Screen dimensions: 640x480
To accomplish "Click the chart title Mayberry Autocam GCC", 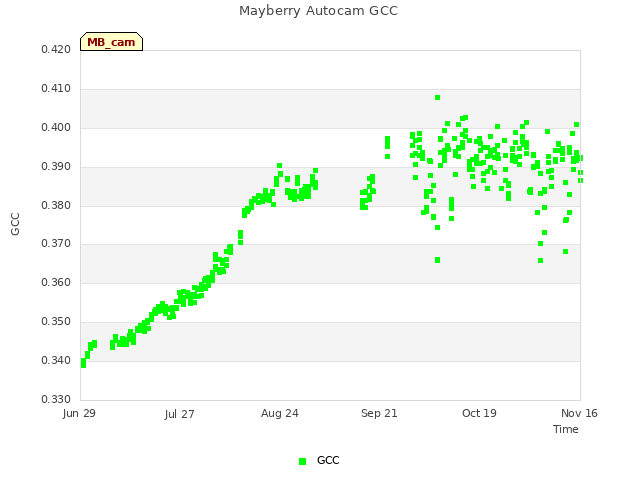I will coord(318,11).
